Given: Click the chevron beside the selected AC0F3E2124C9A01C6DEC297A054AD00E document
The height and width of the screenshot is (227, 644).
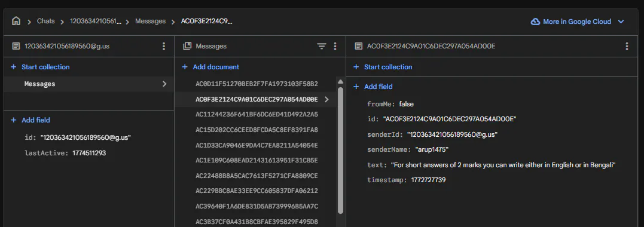Looking at the screenshot, I should pyautogui.click(x=326, y=99).
